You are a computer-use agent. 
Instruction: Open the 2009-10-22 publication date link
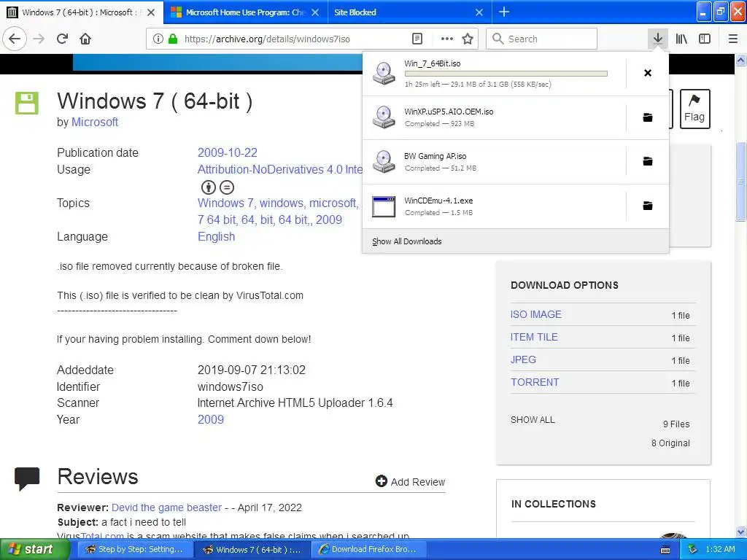(x=228, y=153)
